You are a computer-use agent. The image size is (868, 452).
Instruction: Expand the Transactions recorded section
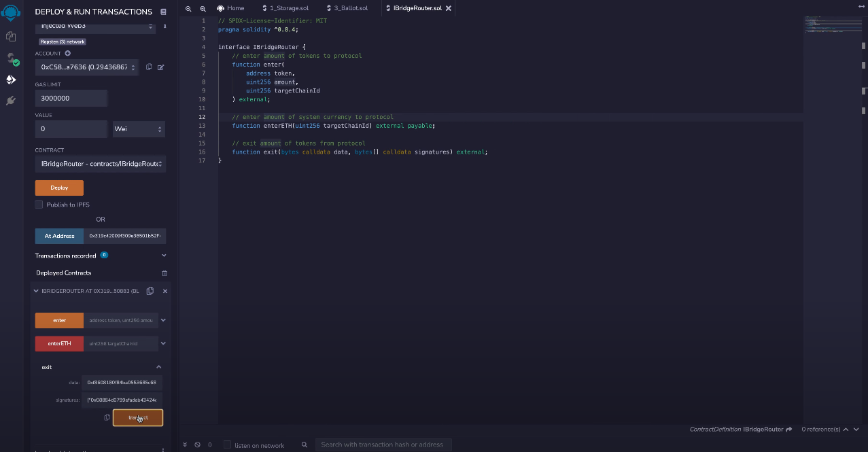(x=164, y=256)
